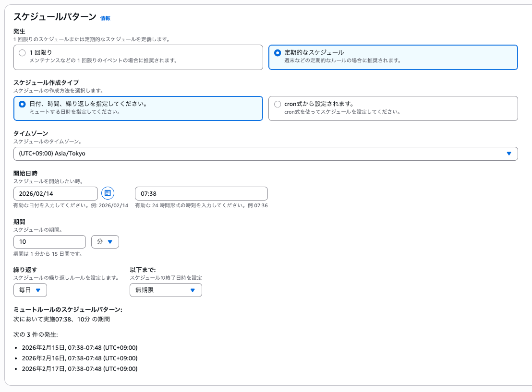Open the repeat frequency dropdown showing 毎日

point(30,290)
